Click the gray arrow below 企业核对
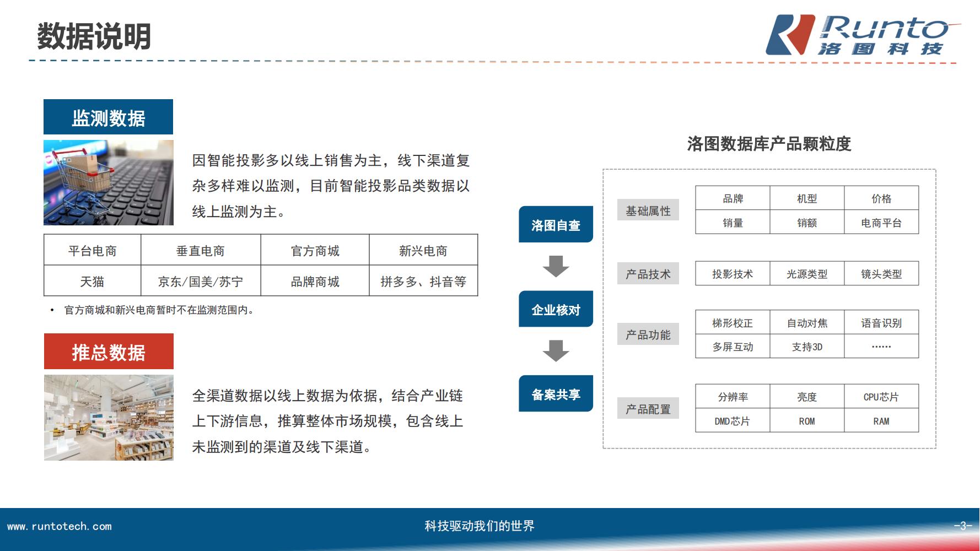The image size is (980, 551). [x=556, y=351]
